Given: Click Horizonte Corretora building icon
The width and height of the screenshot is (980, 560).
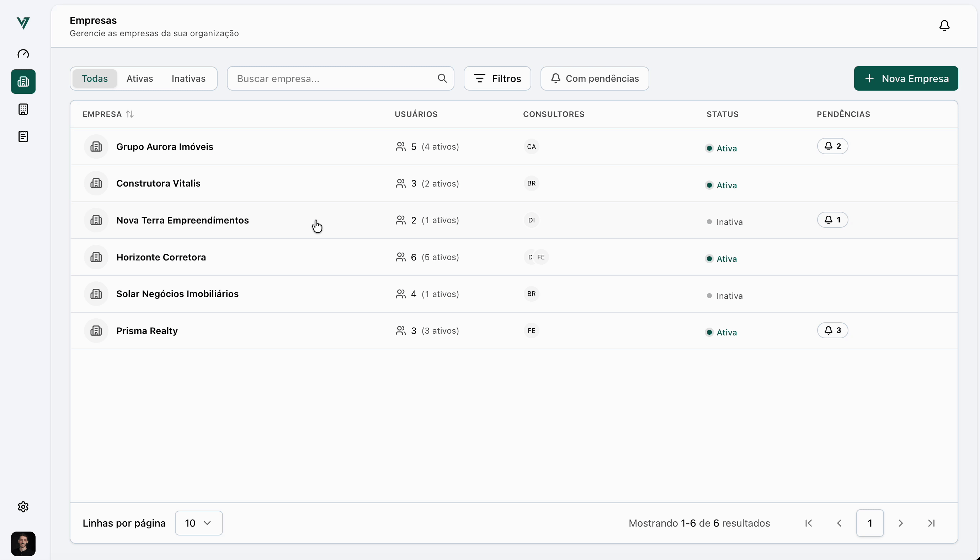Looking at the screenshot, I should pos(96,257).
